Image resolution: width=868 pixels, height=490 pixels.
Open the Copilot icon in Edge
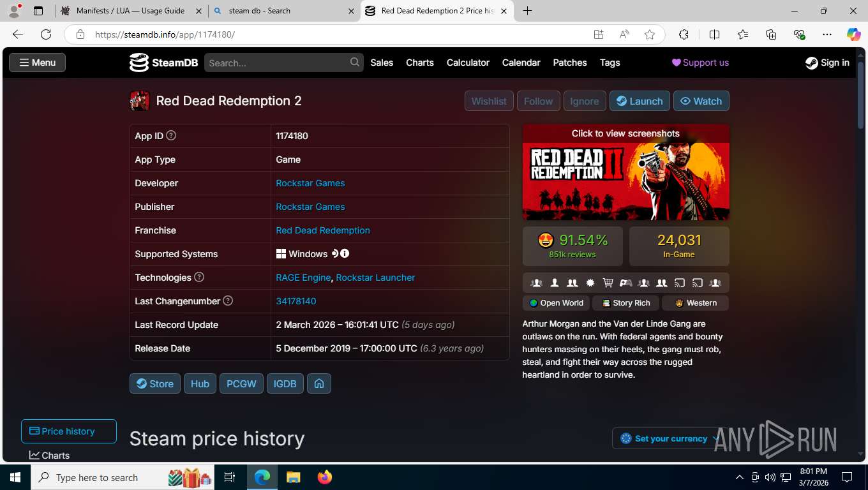(854, 34)
